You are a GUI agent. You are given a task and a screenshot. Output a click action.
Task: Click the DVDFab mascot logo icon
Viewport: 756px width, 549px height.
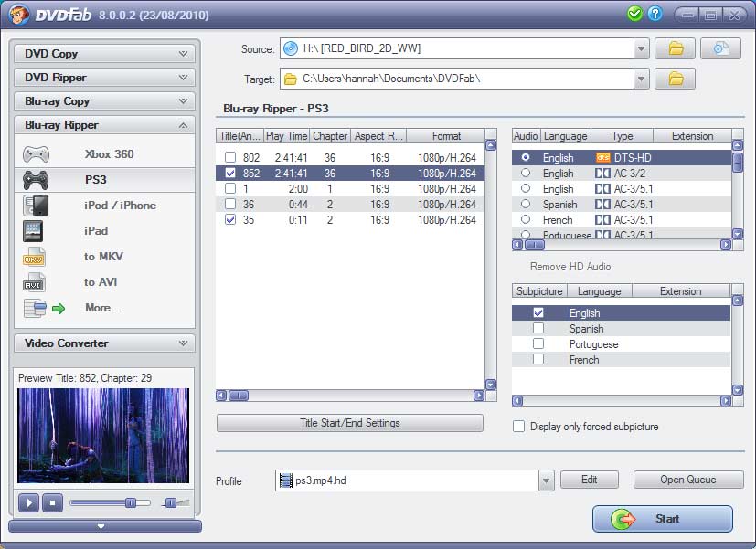18,14
